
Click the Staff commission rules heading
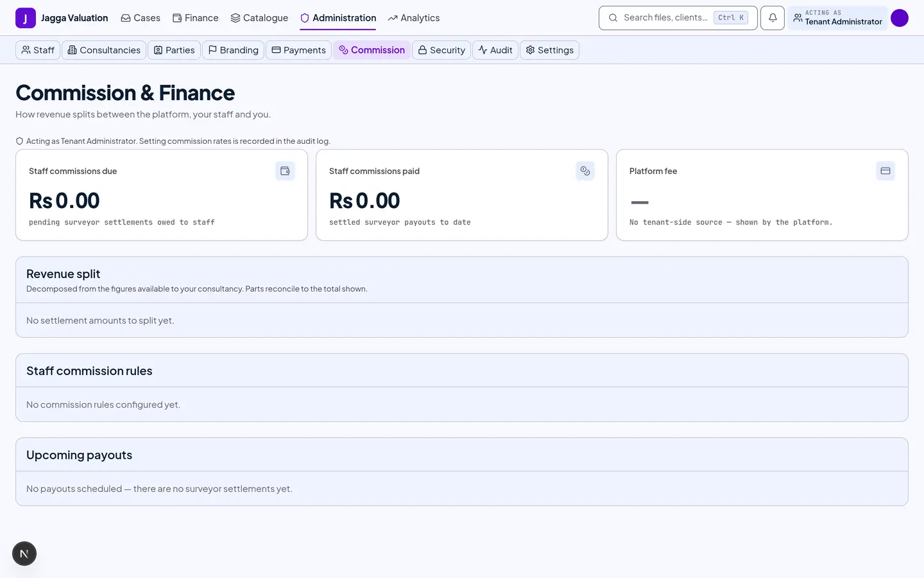point(89,371)
